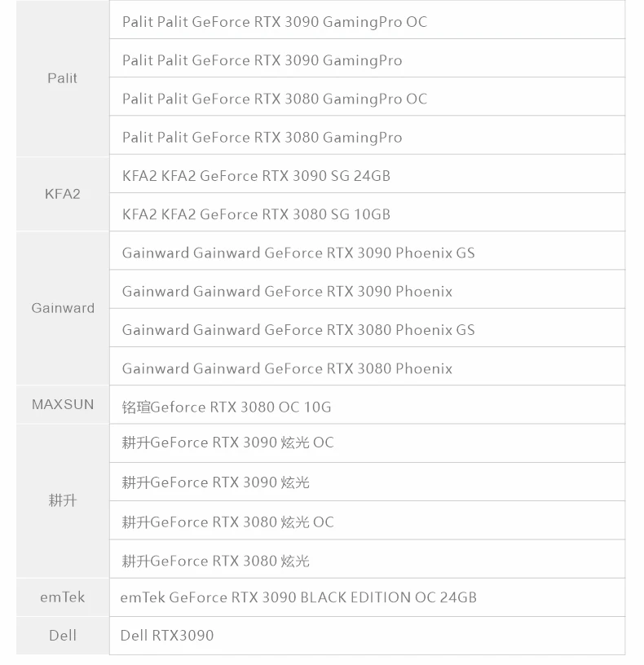This screenshot has width=644, height=665.
Task: Select 耕升 GeForce RTX 3090 炫光 OC
Action: (227, 443)
